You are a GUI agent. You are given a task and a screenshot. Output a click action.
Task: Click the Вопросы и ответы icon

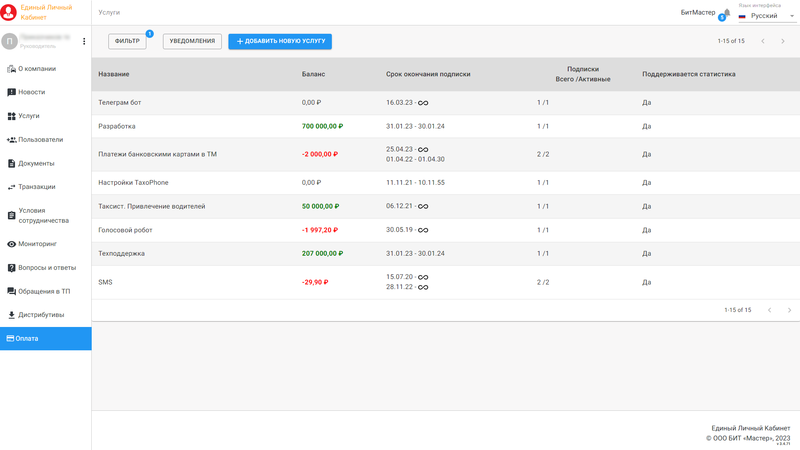pos(12,268)
